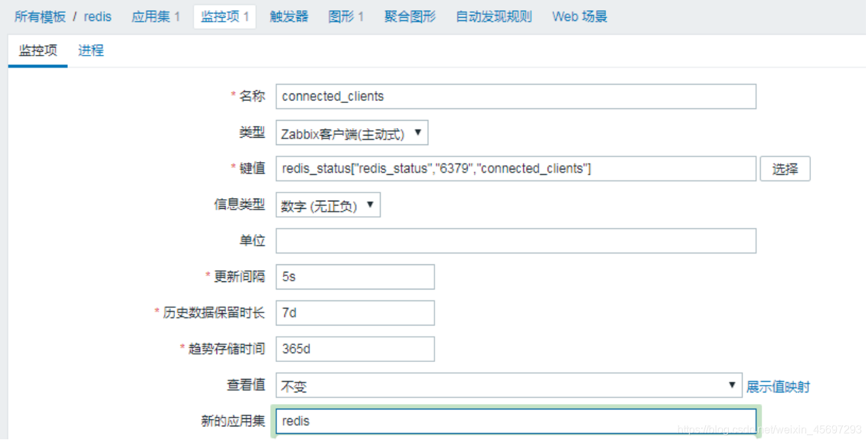Go to the 自动发现规则 tab

pyautogui.click(x=494, y=16)
